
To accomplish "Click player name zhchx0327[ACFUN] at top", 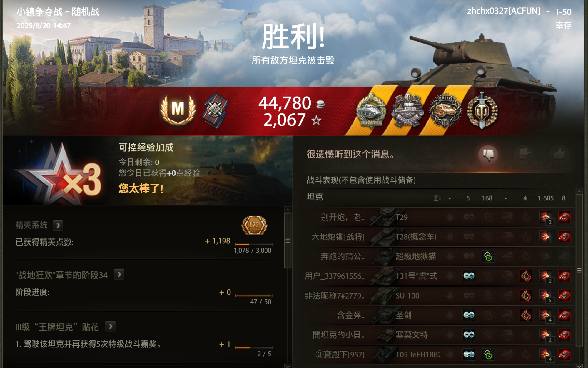I will click(x=504, y=11).
